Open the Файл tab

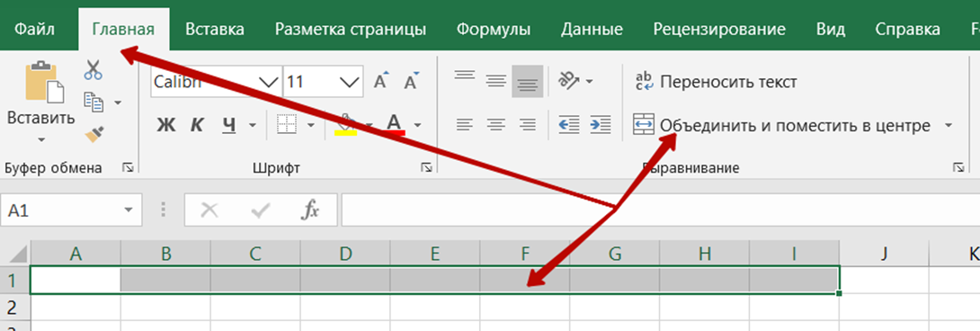34,29
